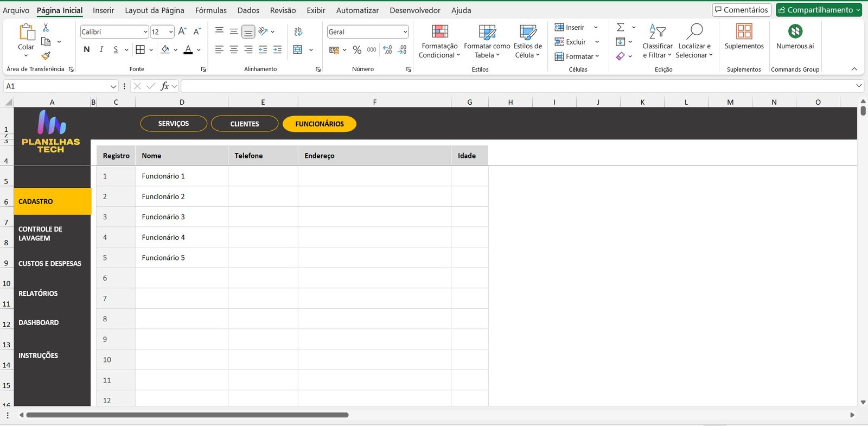Click the Fill down icon in Edição
The width and height of the screenshot is (868, 426).
pos(621,42)
